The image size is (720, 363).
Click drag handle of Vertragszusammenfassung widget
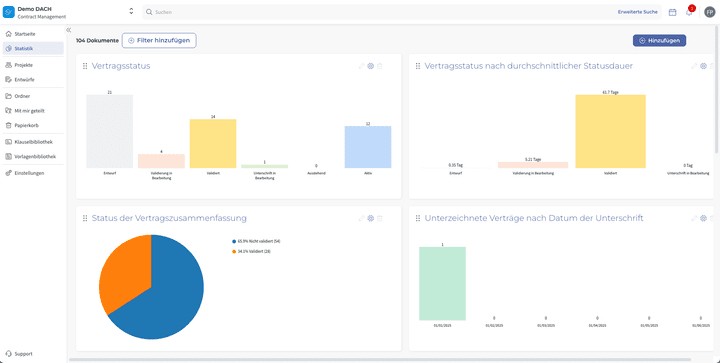tap(85, 218)
